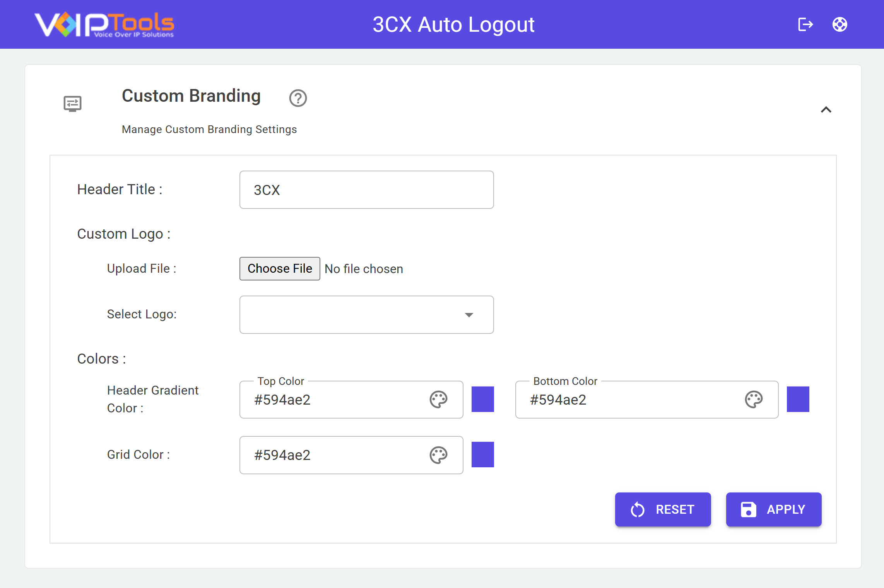Viewport: 884px width, 588px height.
Task: Focus the Header Title input field
Action: 366,190
